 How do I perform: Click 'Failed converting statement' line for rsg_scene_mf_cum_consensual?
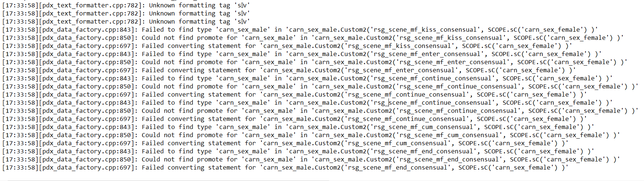[x=285, y=143]
